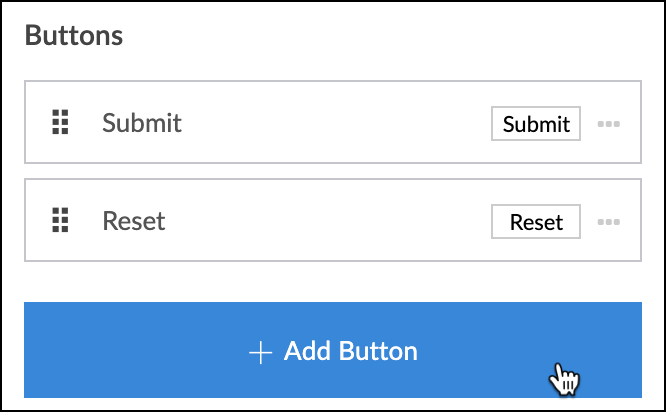Grab the Submit row's grip dots icon

[x=60, y=123]
